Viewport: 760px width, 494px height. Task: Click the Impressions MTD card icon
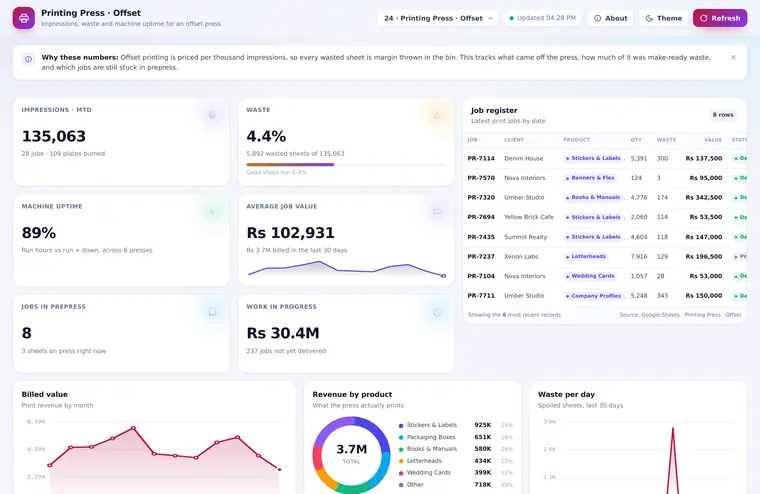coord(212,115)
